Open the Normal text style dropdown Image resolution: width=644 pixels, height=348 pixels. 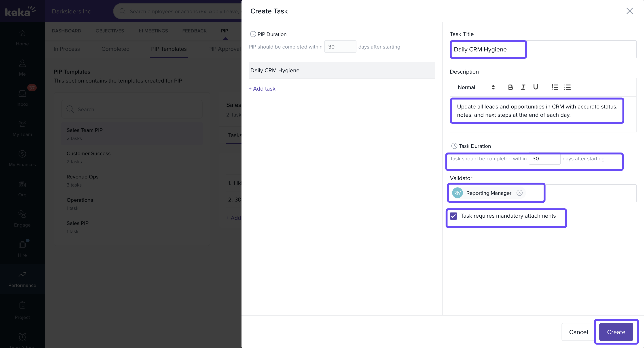point(476,87)
